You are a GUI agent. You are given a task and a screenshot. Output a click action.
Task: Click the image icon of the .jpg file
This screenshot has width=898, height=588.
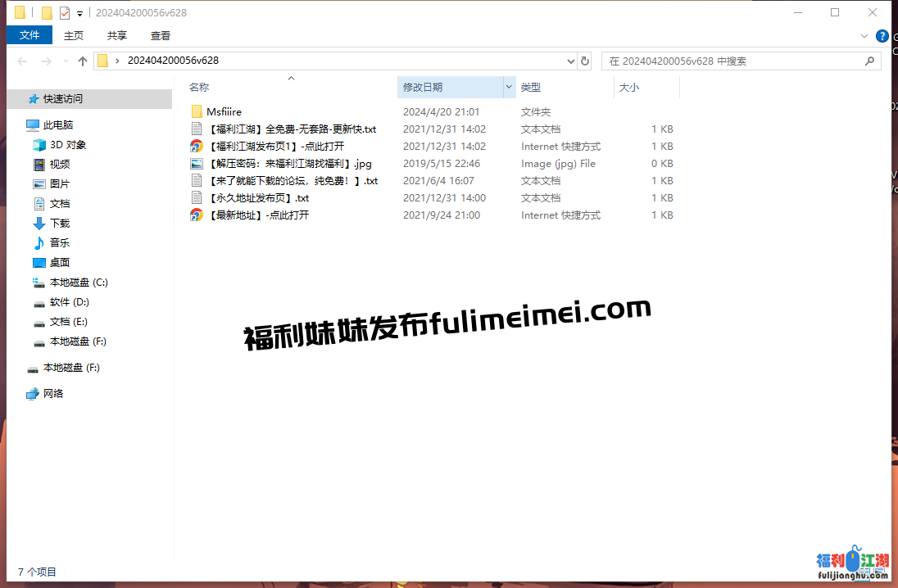(x=197, y=163)
